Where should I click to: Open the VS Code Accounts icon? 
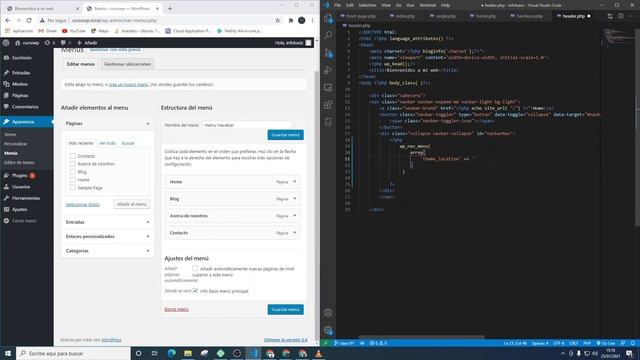point(328,313)
